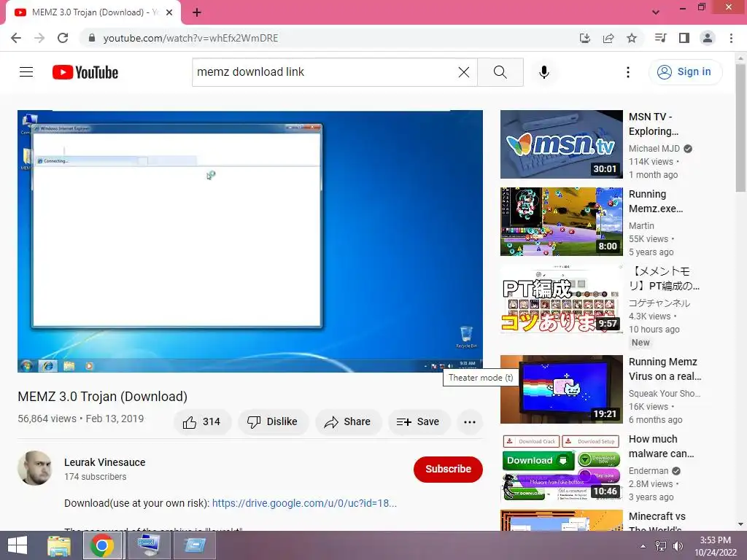This screenshot has width=747, height=560.
Task: Show hidden system tray icons
Action: [643, 546]
